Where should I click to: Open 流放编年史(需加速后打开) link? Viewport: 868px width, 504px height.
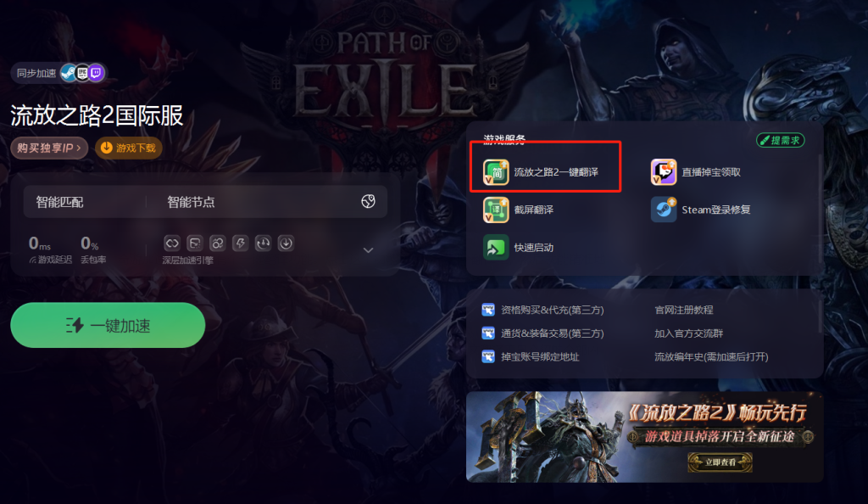tap(711, 357)
